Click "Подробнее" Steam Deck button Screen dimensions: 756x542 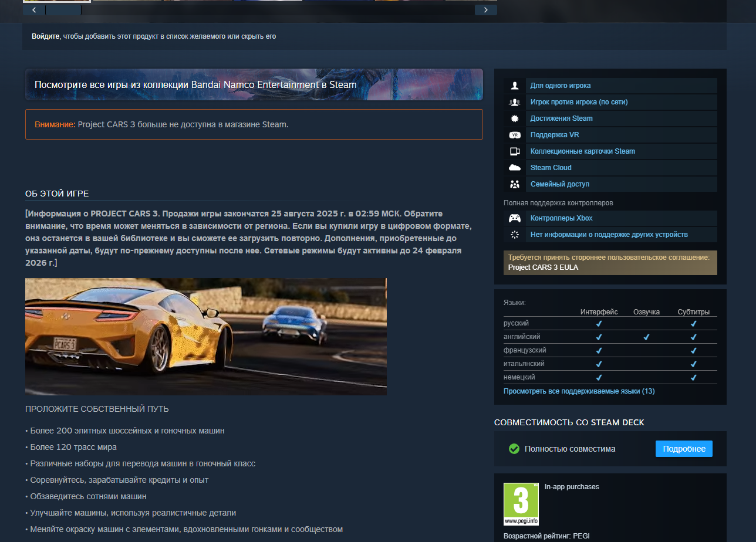(x=684, y=449)
